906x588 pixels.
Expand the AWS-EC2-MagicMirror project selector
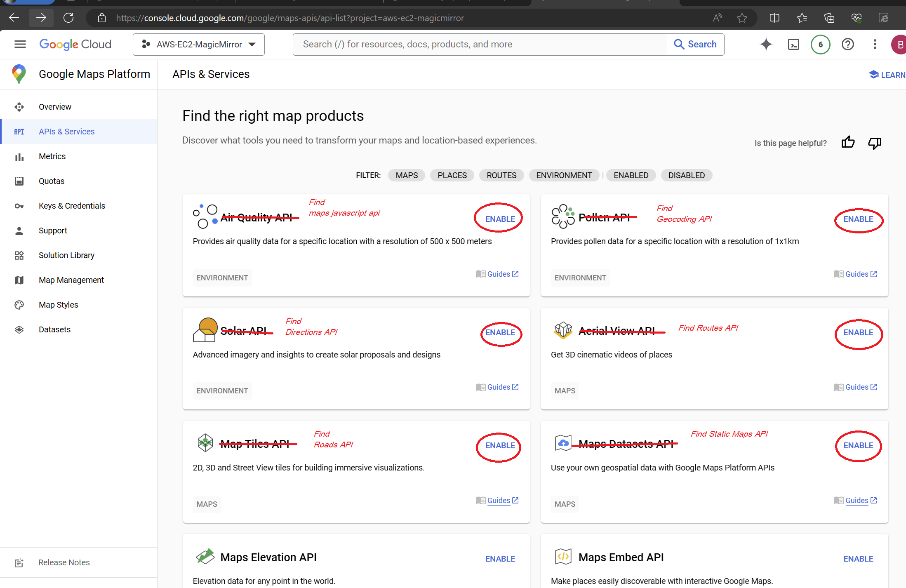(x=199, y=44)
